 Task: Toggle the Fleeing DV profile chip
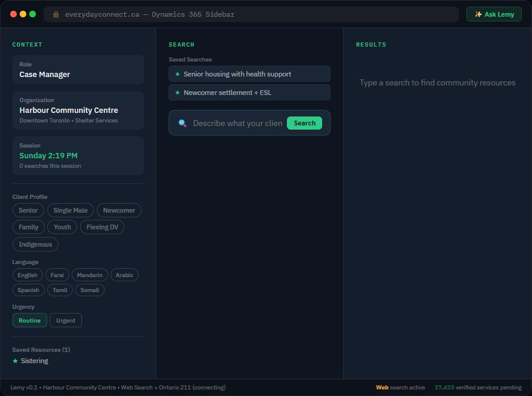tap(102, 227)
